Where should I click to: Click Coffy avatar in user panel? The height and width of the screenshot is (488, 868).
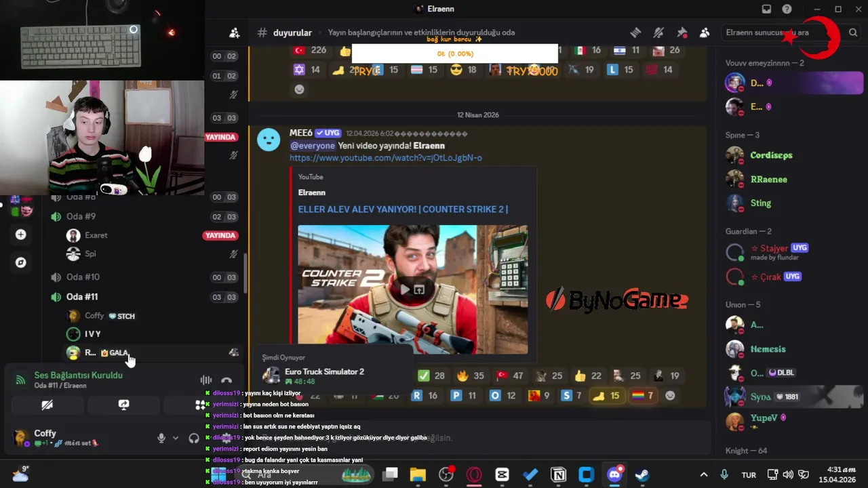pos(21,437)
